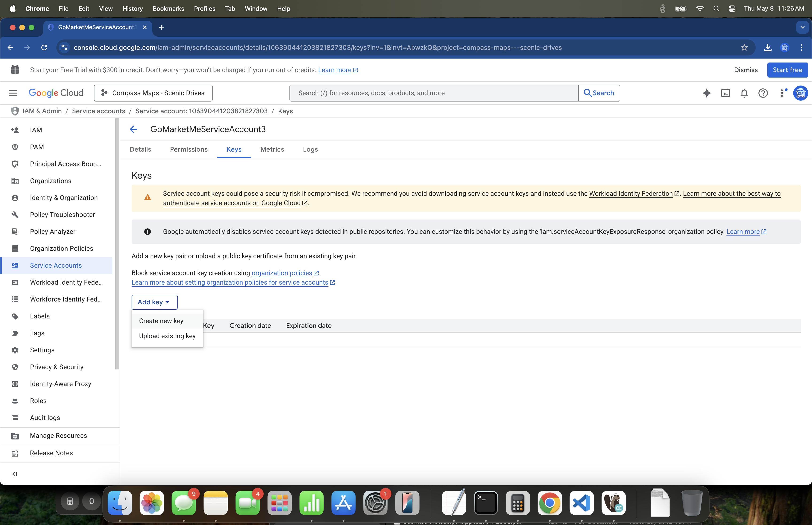812x525 pixels.
Task: Open the notifications bell
Action: (744, 93)
